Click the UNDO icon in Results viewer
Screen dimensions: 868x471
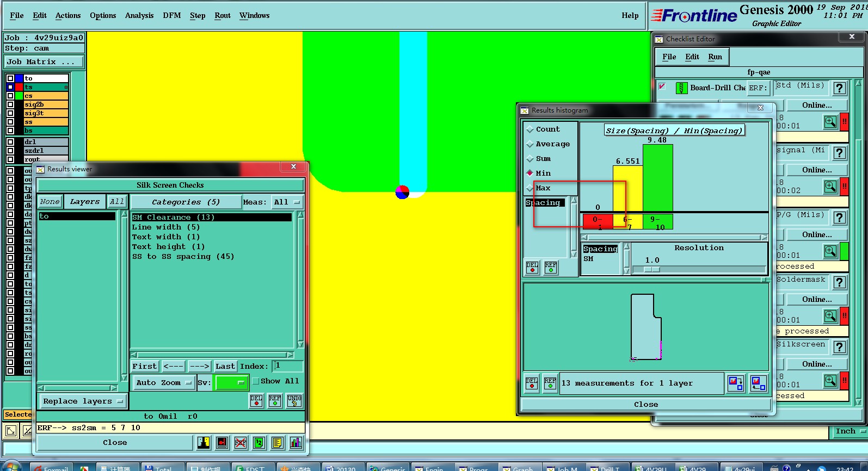(x=294, y=401)
